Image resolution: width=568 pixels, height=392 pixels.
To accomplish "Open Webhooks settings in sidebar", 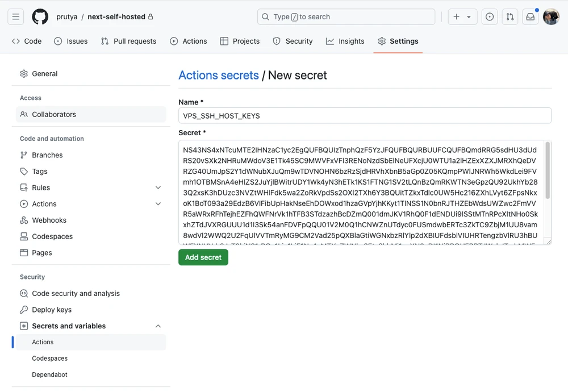I will [x=49, y=220].
